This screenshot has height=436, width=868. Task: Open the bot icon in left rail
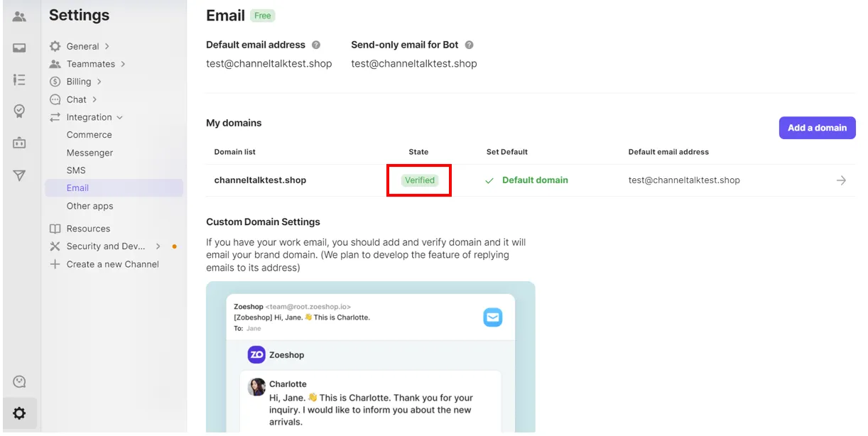tap(19, 143)
